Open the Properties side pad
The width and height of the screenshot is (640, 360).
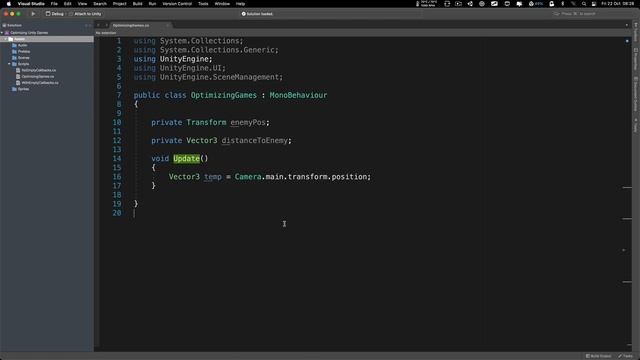point(636,59)
